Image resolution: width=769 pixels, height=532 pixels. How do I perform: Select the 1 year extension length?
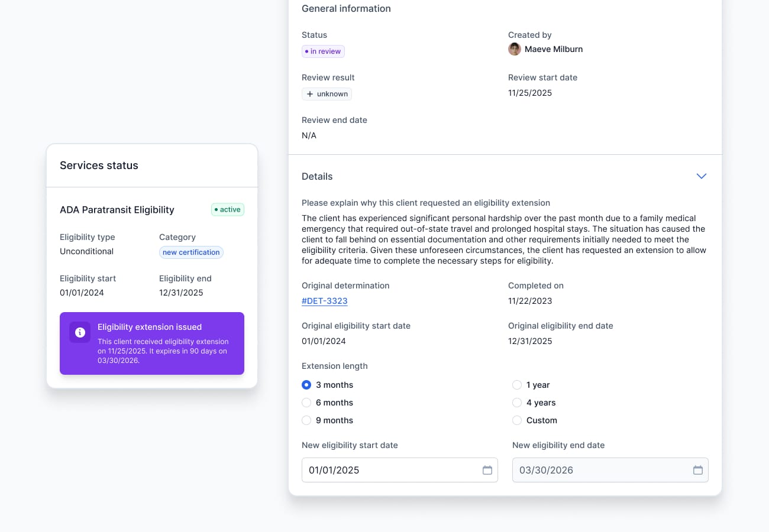[x=517, y=385]
